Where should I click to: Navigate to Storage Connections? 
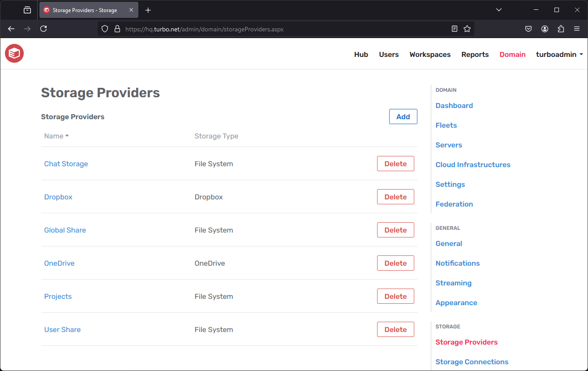pos(472,362)
